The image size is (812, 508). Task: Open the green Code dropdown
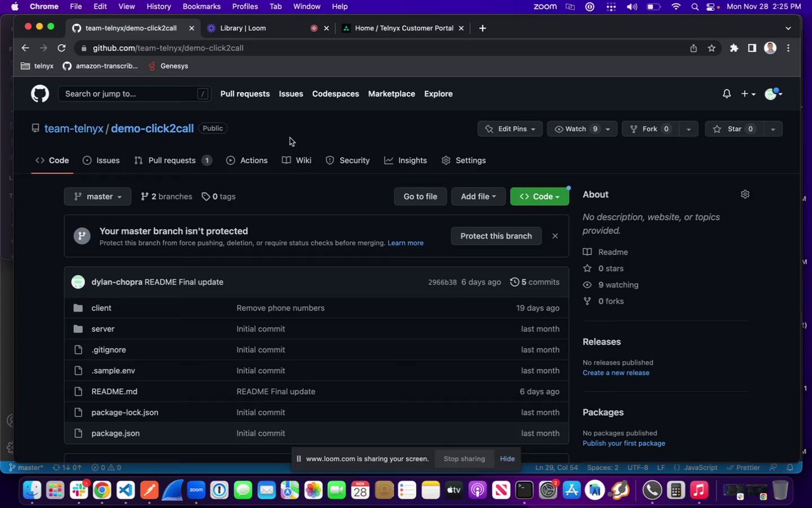(539, 196)
